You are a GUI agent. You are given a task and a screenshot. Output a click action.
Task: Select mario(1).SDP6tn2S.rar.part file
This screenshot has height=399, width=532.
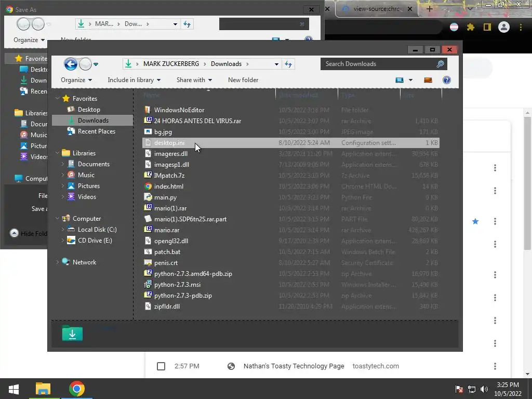click(190, 219)
